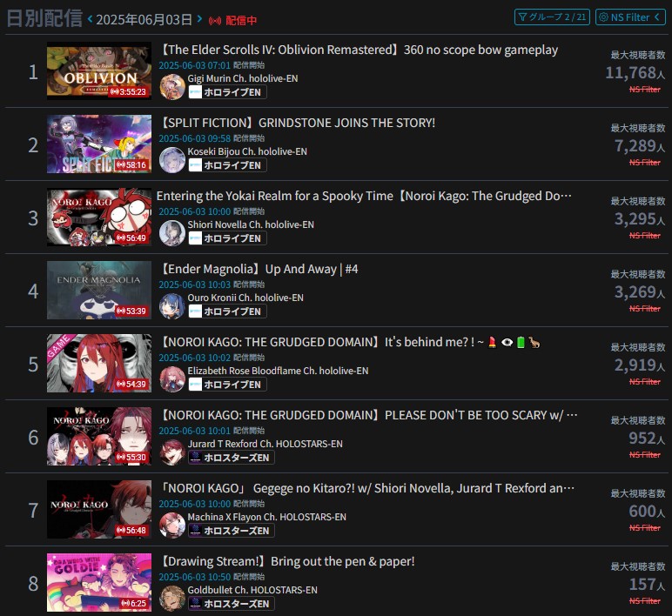The image size is (672, 616).
Task: Click Elizabeth Rose Bloodflame Ch. name
Action: point(278,371)
